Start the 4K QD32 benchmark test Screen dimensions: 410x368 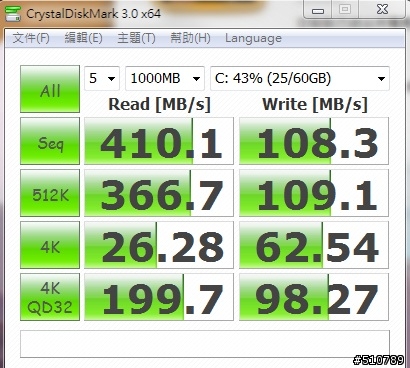coord(50,297)
